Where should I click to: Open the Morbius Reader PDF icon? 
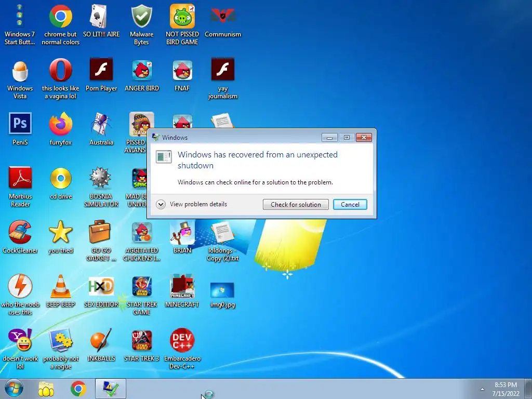[x=20, y=187]
